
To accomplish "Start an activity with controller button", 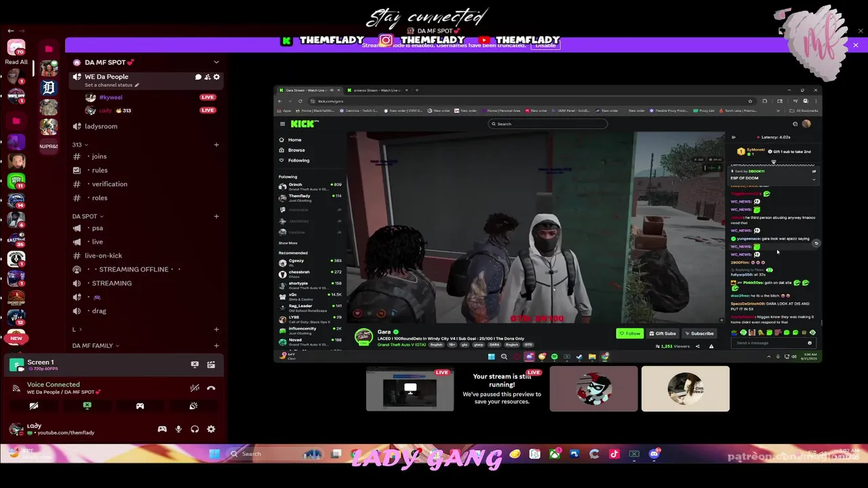I will (x=140, y=406).
